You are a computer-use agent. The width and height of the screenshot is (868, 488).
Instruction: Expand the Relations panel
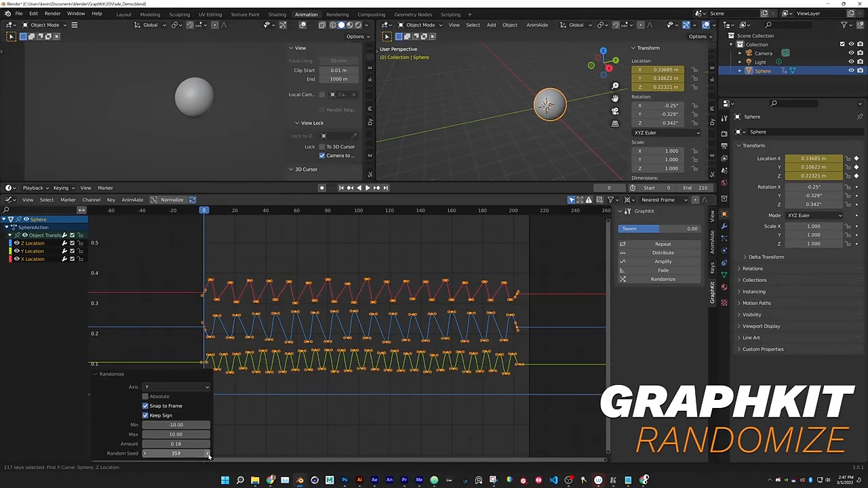pyautogui.click(x=752, y=268)
